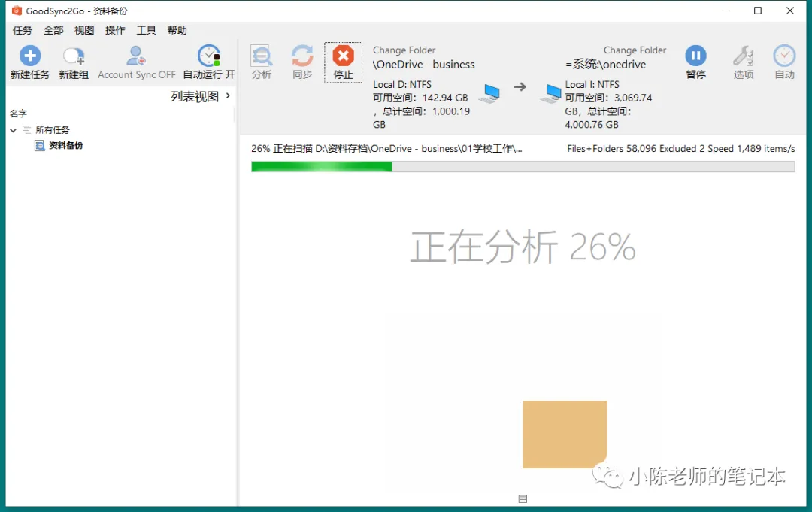Select the 资料备份 job in tree
Image resolution: width=812 pixels, height=512 pixels.
[65, 145]
